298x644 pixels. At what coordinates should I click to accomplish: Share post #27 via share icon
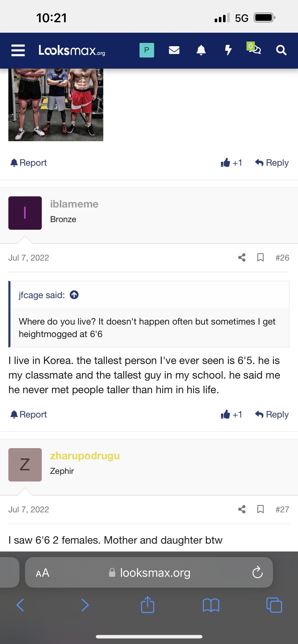tap(242, 509)
